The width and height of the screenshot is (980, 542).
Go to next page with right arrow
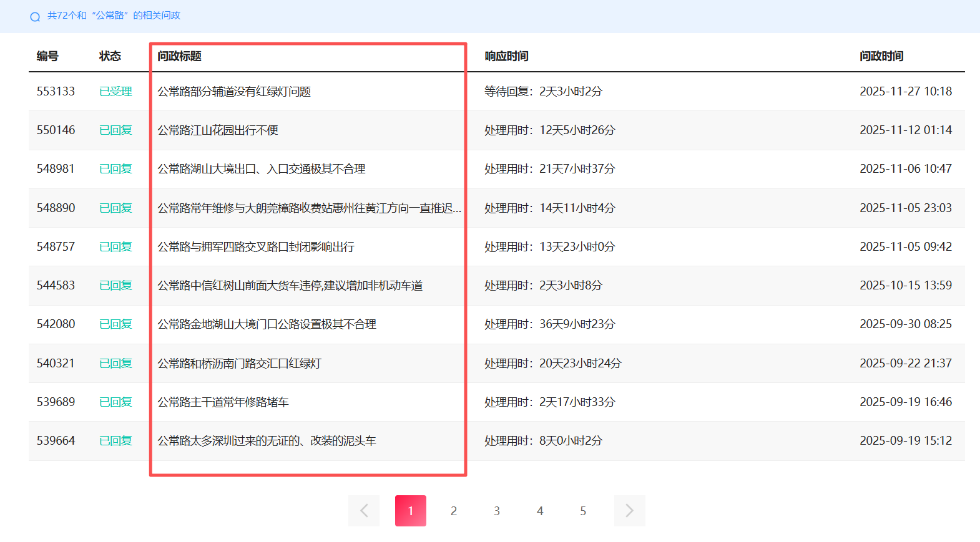(629, 511)
